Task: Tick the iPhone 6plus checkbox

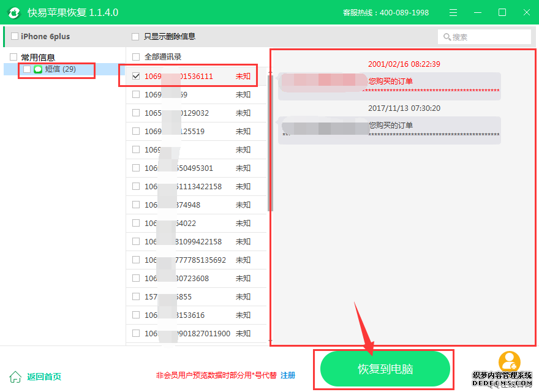Action: [x=15, y=36]
